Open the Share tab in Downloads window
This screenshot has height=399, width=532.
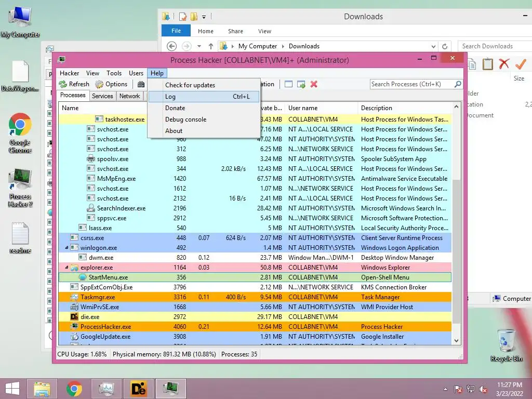[235, 31]
